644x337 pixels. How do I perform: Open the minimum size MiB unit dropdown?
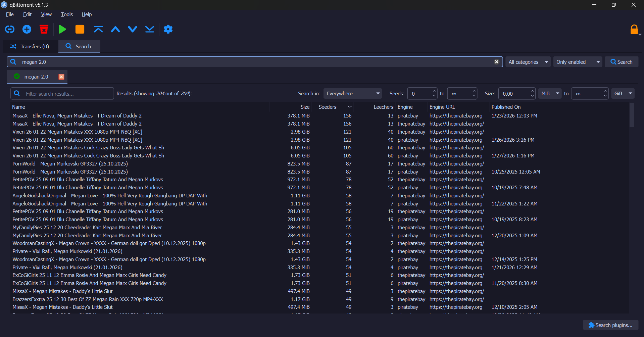[x=550, y=94]
